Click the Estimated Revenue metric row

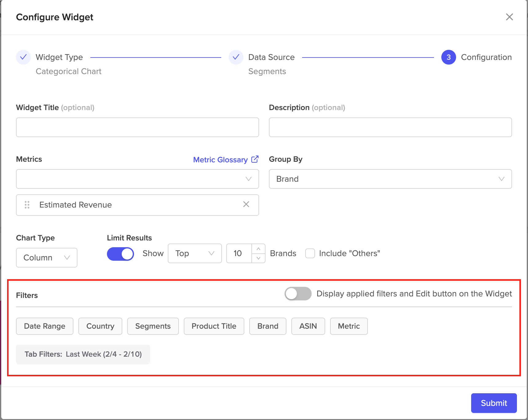pyautogui.click(x=137, y=205)
